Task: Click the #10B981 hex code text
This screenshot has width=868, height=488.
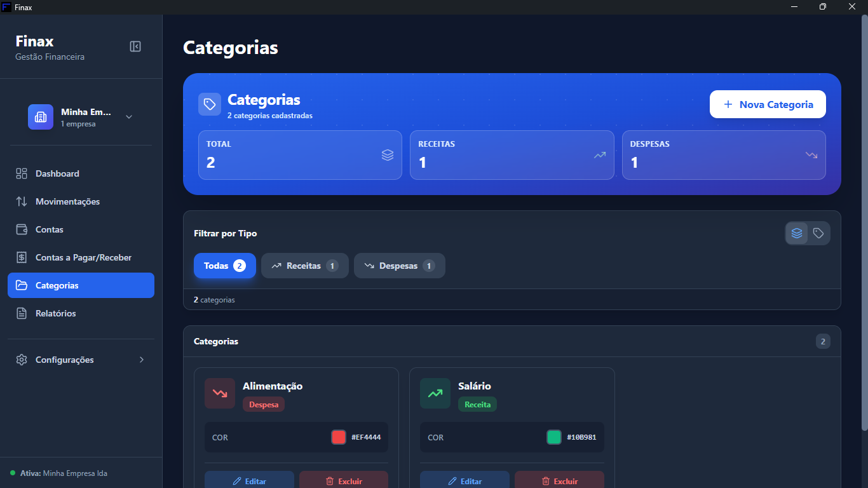Action: [581, 437]
